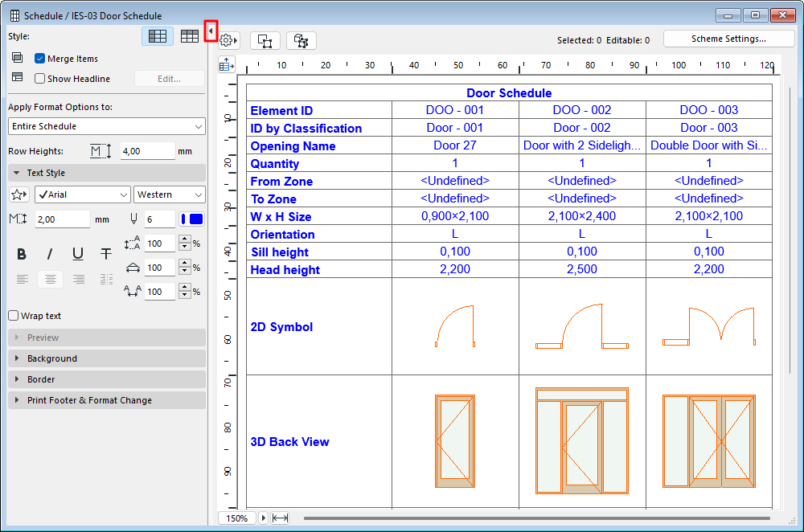The width and height of the screenshot is (804, 532).
Task: Center-align the cell text
Action: pos(50,279)
